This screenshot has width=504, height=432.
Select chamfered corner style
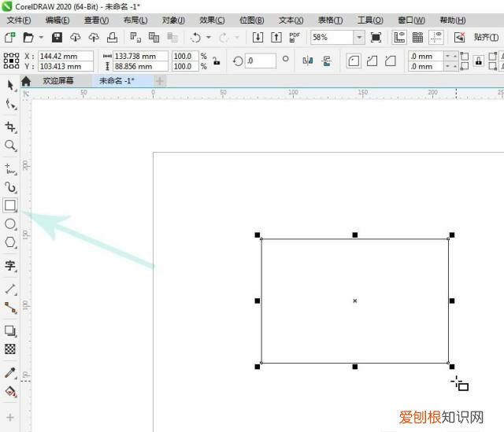(x=391, y=61)
